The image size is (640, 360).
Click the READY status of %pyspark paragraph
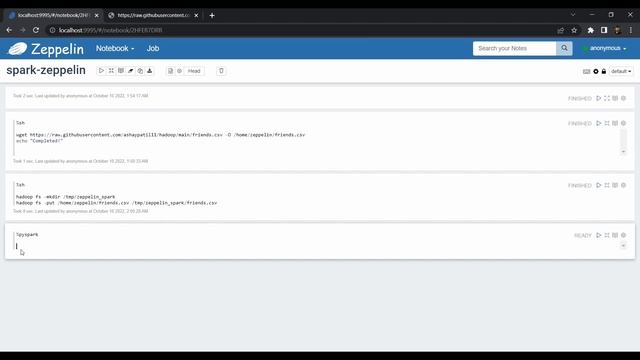click(582, 236)
